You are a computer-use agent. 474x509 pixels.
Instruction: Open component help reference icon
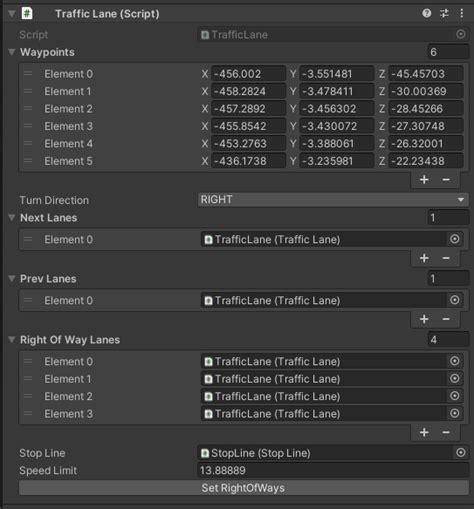coord(426,13)
